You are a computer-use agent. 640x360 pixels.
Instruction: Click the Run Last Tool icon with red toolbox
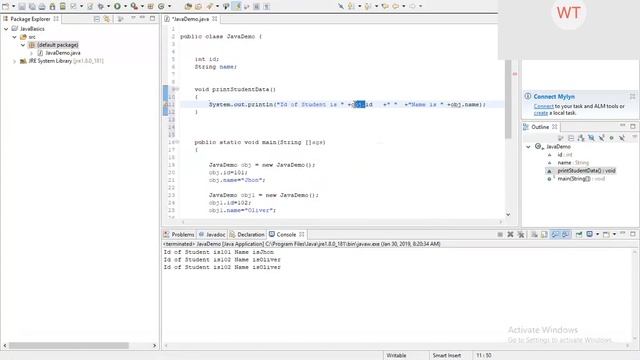pos(134,6)
